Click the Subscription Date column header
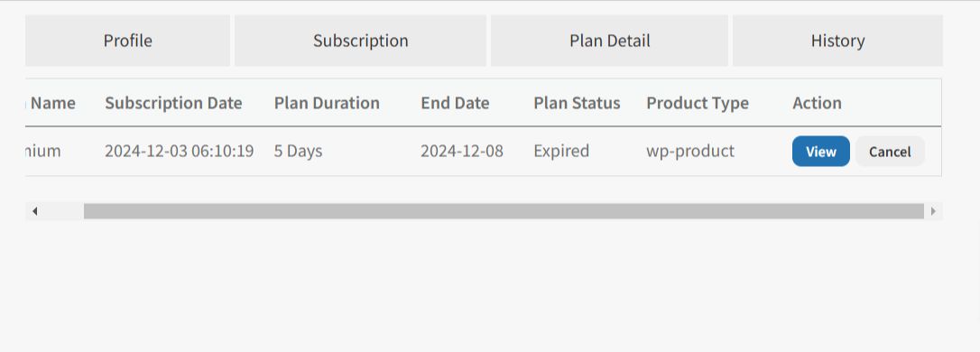 pyautogui.click(x=173, y=103)
